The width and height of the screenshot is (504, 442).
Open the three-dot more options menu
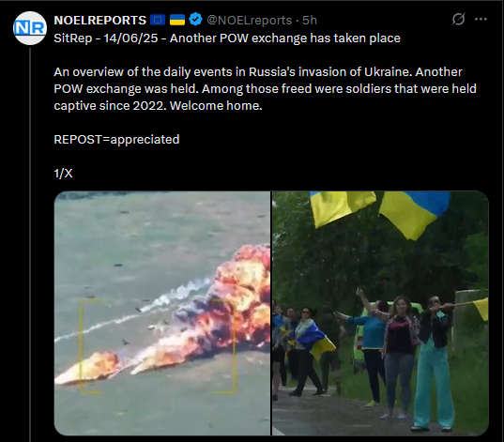click(x=481, y=20)
